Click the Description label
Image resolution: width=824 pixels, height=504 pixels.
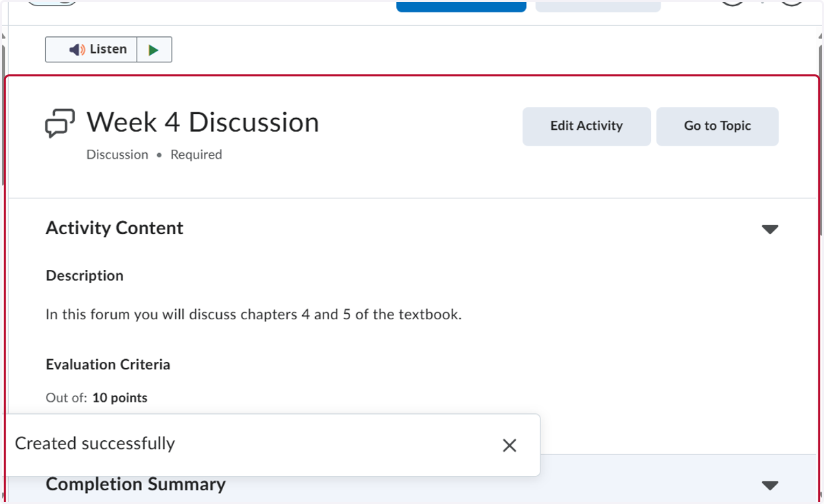(84, 275)
